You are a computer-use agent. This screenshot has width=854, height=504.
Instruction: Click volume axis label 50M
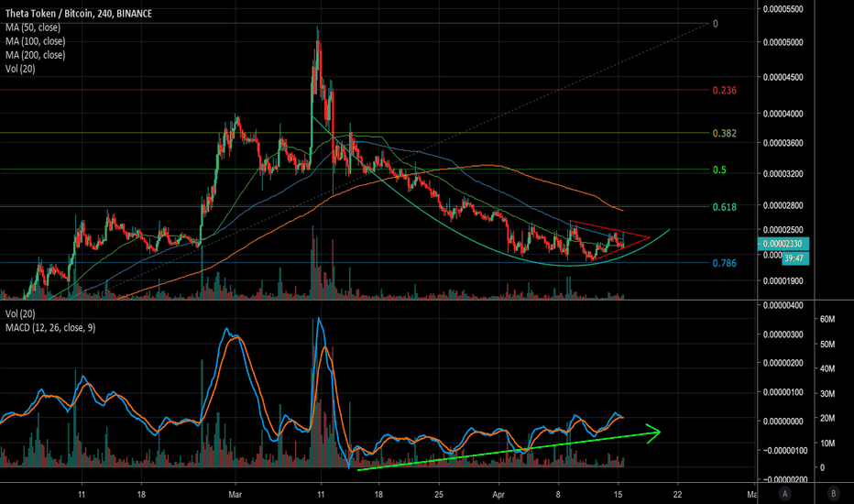click(x=827, y=345)
